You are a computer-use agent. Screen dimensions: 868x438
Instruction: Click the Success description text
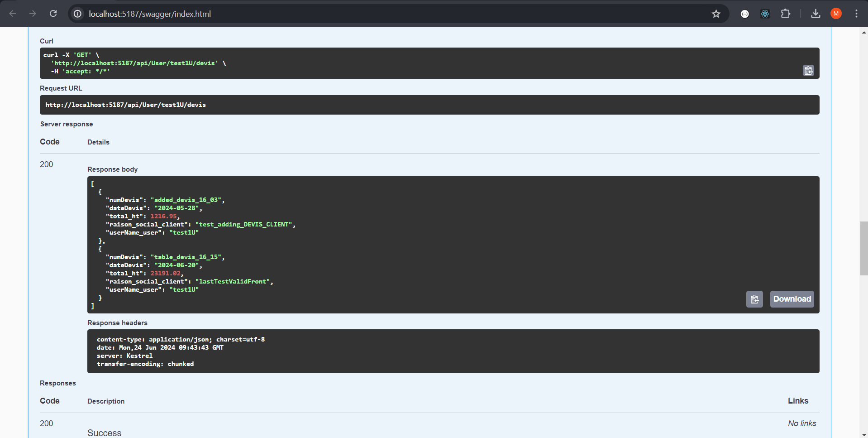104,433
